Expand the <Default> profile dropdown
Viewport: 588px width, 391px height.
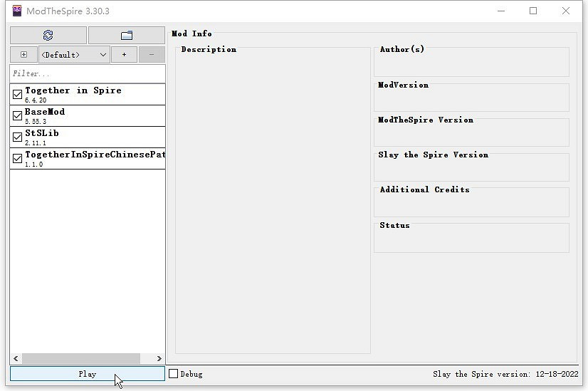pyautogui.click(x=74, y=55)
